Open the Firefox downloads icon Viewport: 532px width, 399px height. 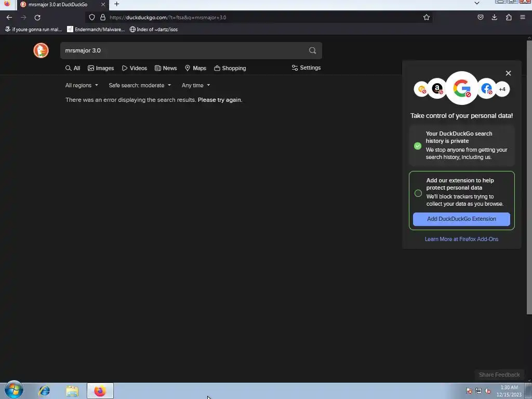[x=495, y=17]
